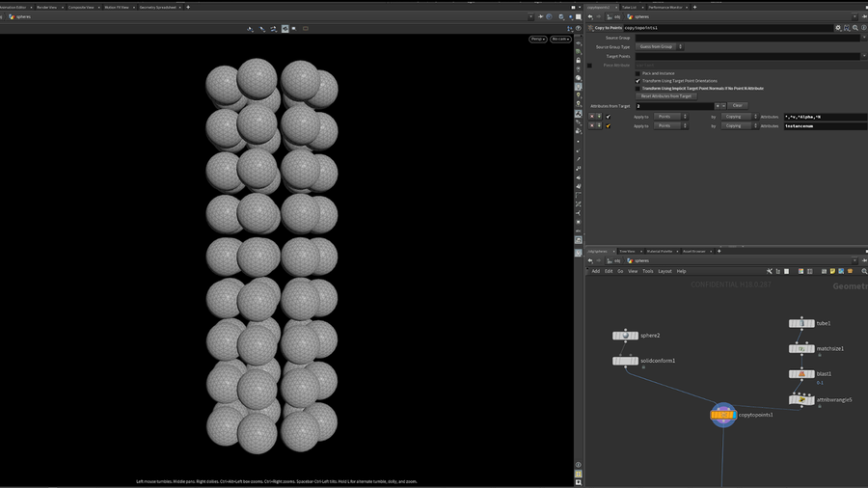Click the Target Points input field
Viewport: 868px width, 488px height.
747,56
